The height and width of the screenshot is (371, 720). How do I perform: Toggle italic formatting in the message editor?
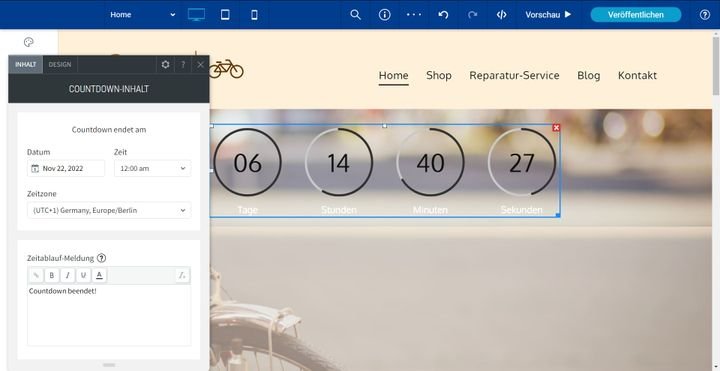pyautogui.click(x=68, y=275)
